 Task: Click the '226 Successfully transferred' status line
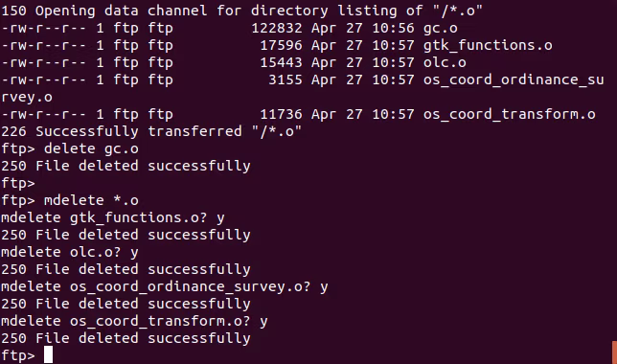point(151,131)
